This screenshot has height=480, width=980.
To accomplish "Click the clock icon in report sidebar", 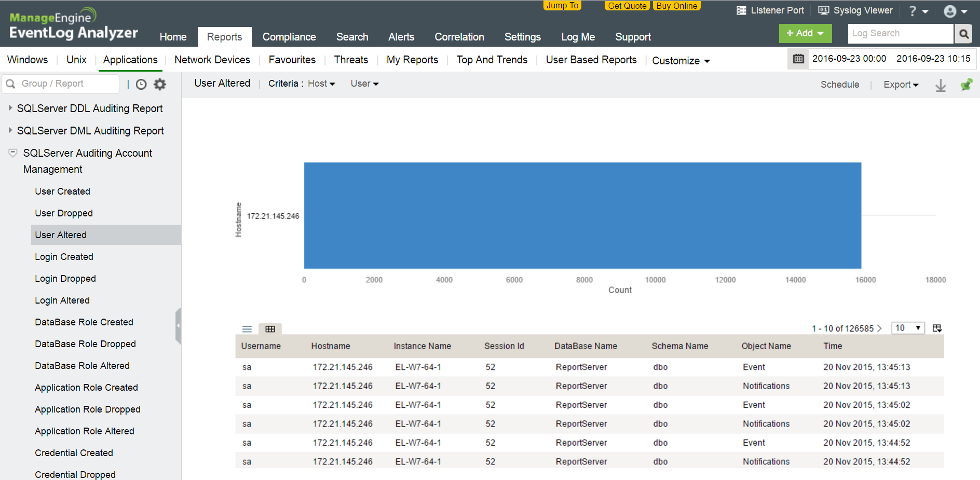I will pyautogui.click(x=141, y=84).
